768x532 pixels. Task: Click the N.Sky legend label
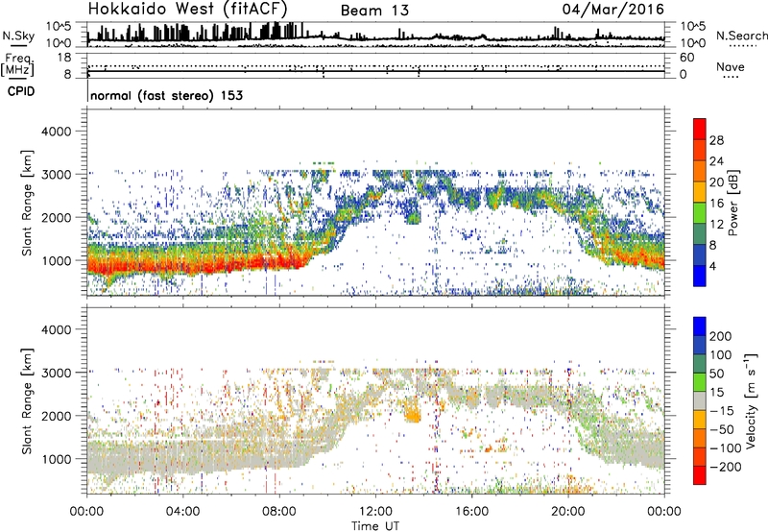(x=18, y=36)
